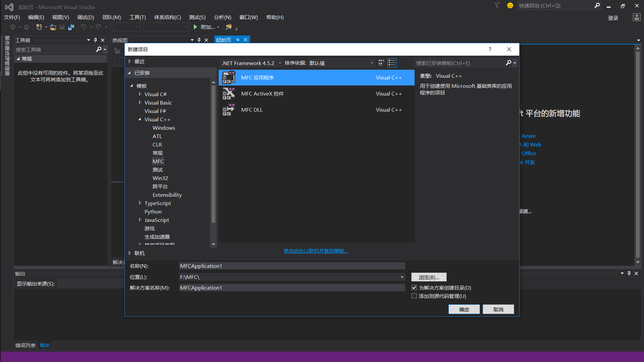The height and width of the screenshot is (362, 644).
Task: Open the Tools menu
Action: pyautogui.click(x=138, y=17)
